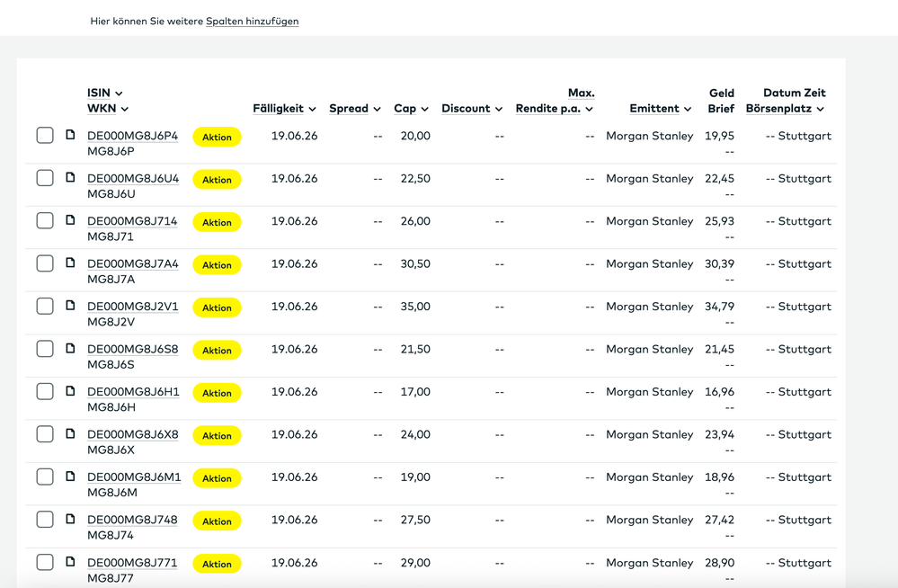
Task: Sort by WKN column header
Action: (108, 108)
